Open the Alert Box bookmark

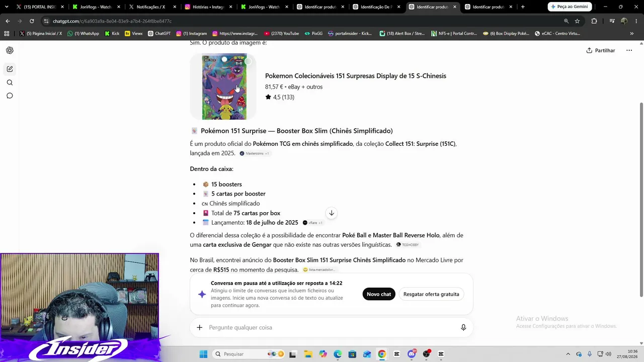point(403,33)
